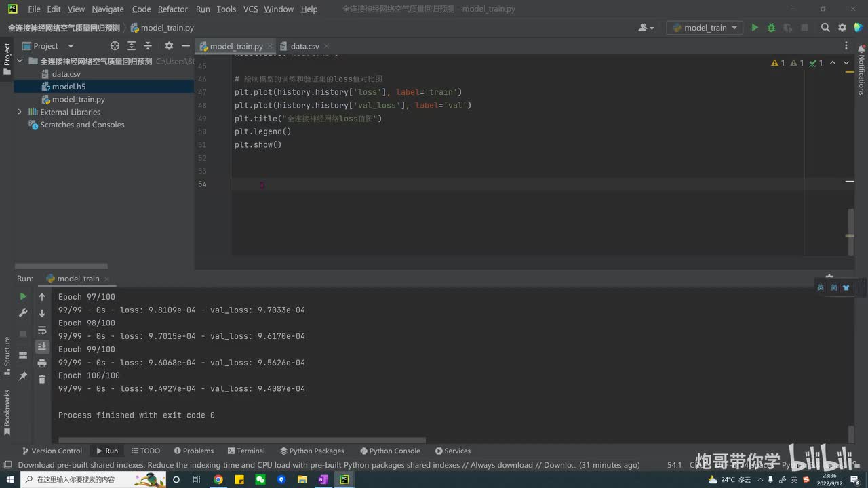The width and height of the screenshot is (868, 488).
Task: Open the Problems tool window
Action: click(193, 451)
